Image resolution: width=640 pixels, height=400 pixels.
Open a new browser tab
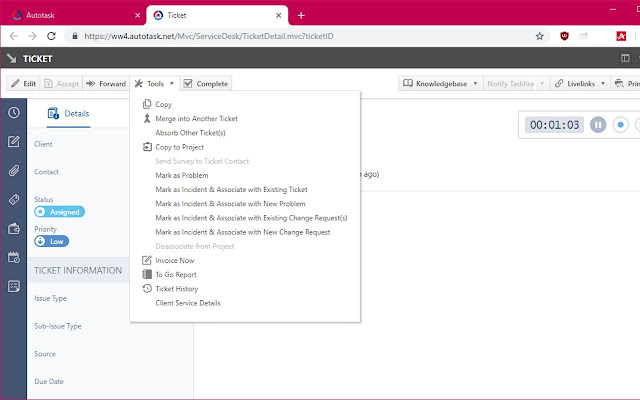click(x=301, y=16)
